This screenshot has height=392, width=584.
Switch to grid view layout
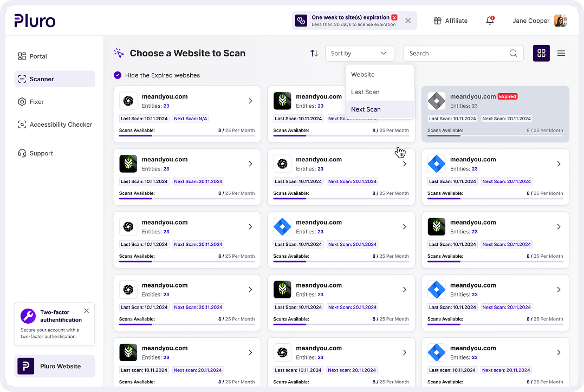click(541, 53)
